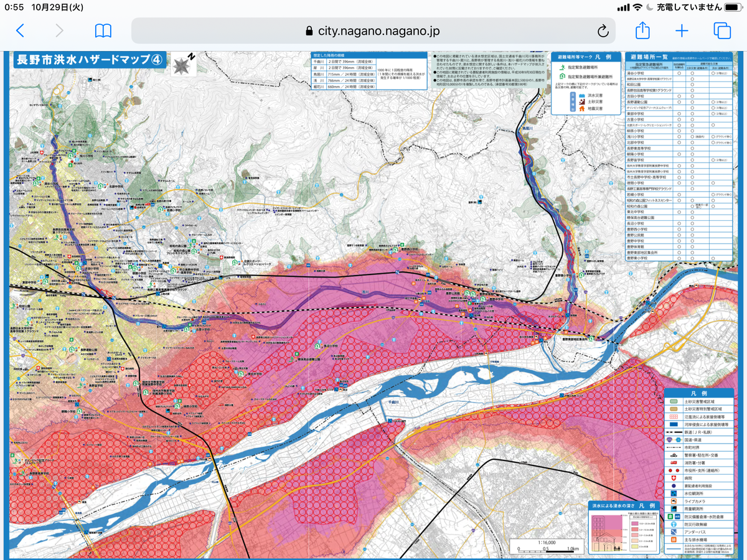This screenshot has width=747, height=560.
Task: Click the 和田公園 table row
Action: (679, 85)
